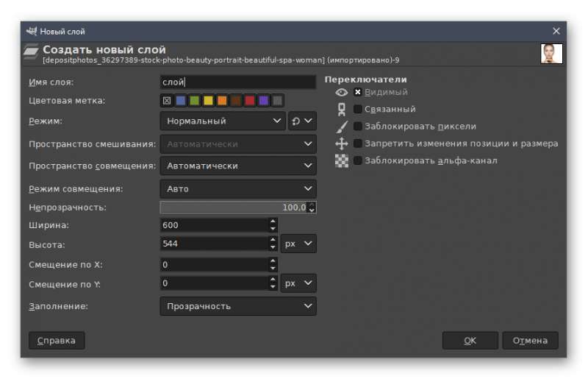588x379 pixels.
Task: Increase Ширина with the up arrow
Action: coord(273,222)
